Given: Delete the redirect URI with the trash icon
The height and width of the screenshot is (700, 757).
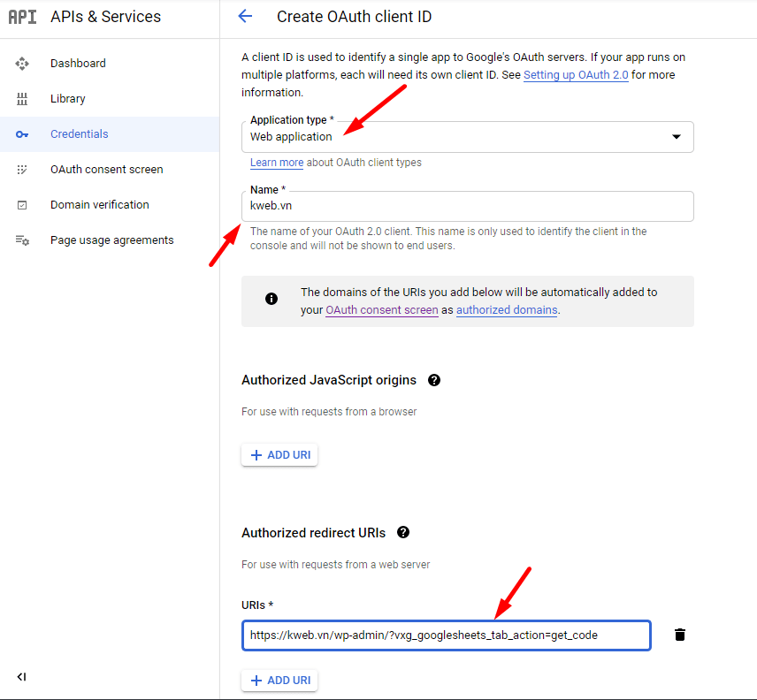Looking at the screenshot, I should (x=680, y=635).
